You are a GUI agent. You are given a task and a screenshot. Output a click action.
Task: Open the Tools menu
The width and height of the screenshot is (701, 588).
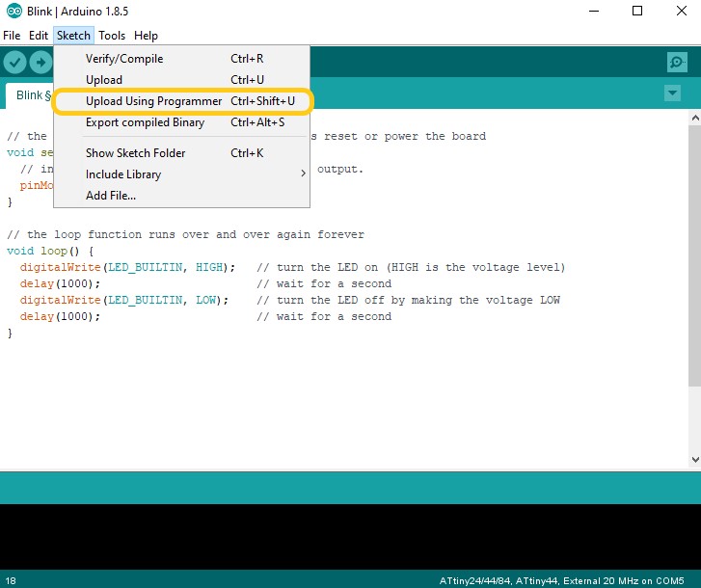click(x=112, y=36)
